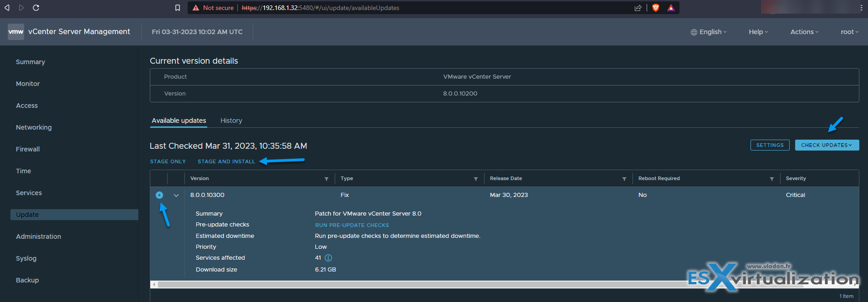Image resolution: width=868 pixels, height=302 pixels.
Task: Sort by Reboot Required column header
Action: coord(659,178)
